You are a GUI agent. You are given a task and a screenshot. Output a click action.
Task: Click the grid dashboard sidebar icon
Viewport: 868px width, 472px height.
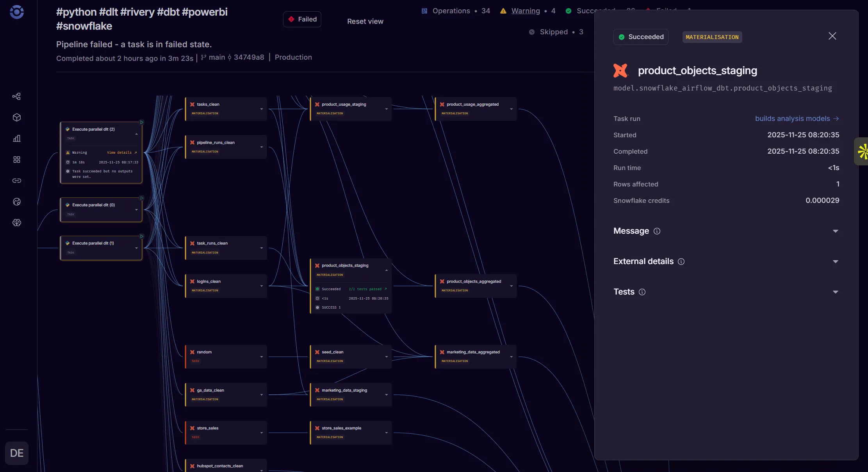(16, 160)
